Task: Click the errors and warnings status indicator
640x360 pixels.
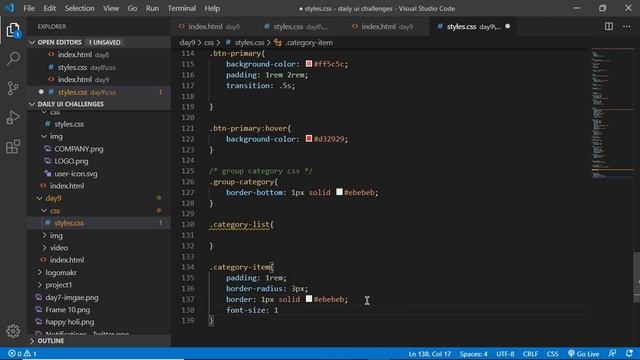Action: pyautogui.click(x=22, y=354)
